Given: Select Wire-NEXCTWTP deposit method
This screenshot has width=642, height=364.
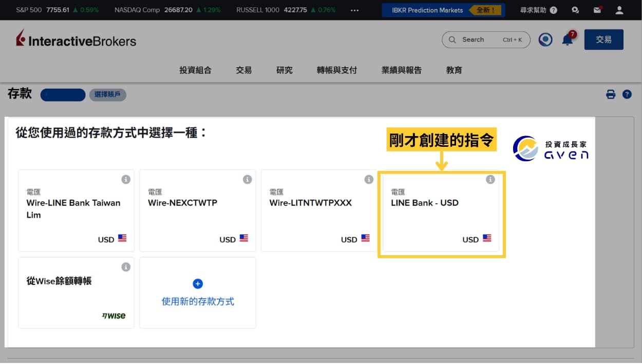Looking at the screenshot, I should point(198,210).
